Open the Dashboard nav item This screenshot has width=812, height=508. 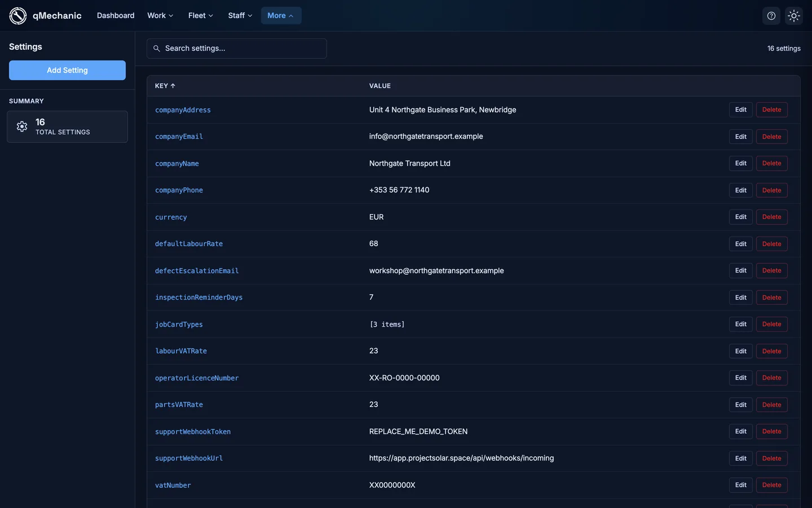(x=116, y=16)
